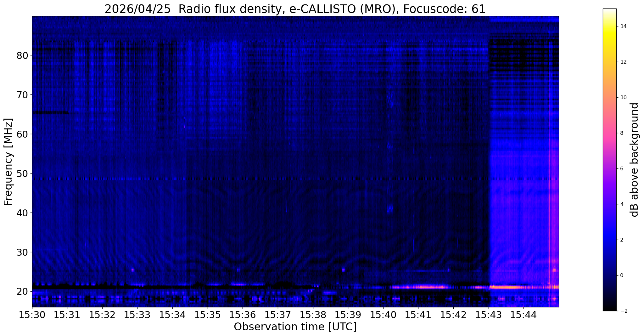
Task: Click the 15:37 time tick label
Action: click(x=278, y=315)
